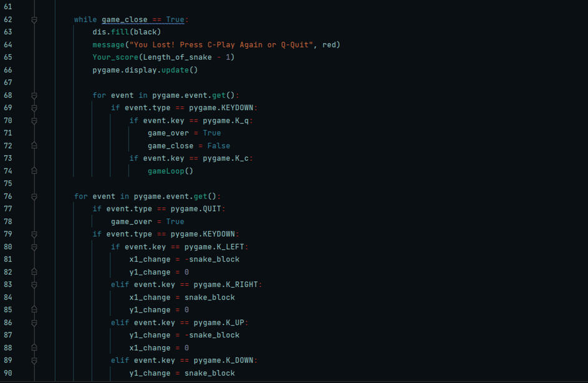Place cursor on pygame.display.update() line
Viewport: 588px width, 383px height.
145,70
